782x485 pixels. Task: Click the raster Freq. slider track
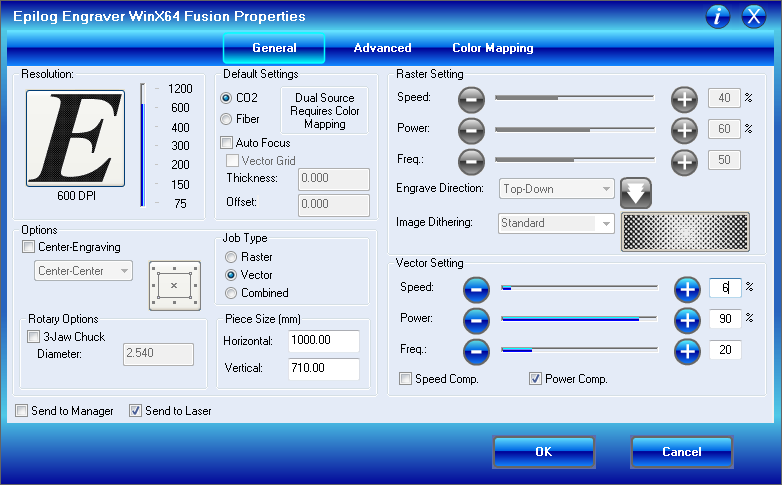tap(575, 160)
